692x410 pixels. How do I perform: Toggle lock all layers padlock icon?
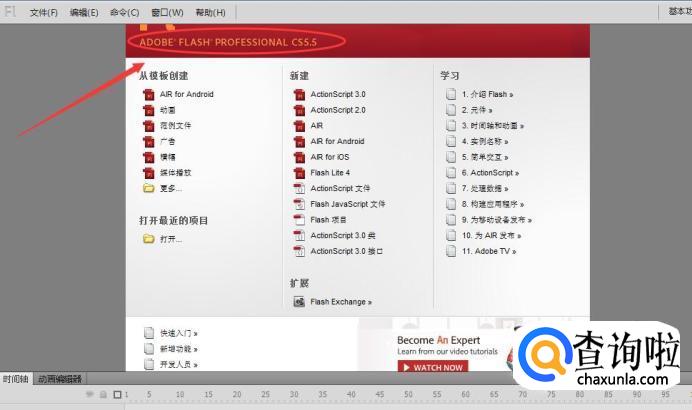(103, 394)
